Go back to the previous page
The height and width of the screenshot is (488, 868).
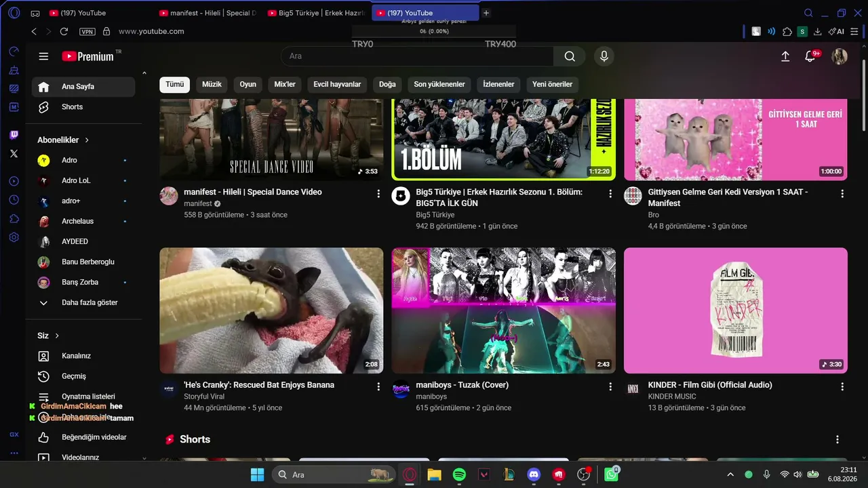click(x=34, y=31)
